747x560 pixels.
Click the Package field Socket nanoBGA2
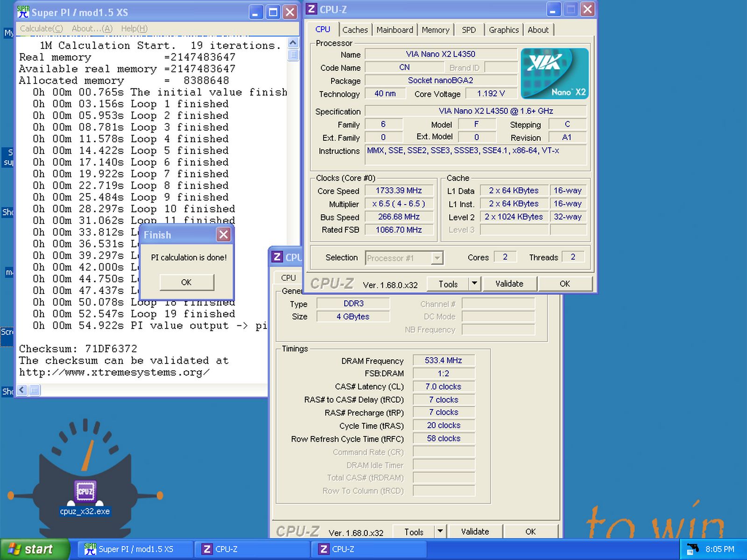[441, 80]
